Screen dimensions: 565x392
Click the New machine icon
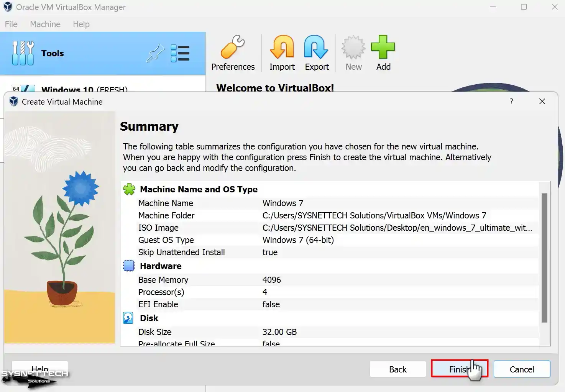point(353,53)
